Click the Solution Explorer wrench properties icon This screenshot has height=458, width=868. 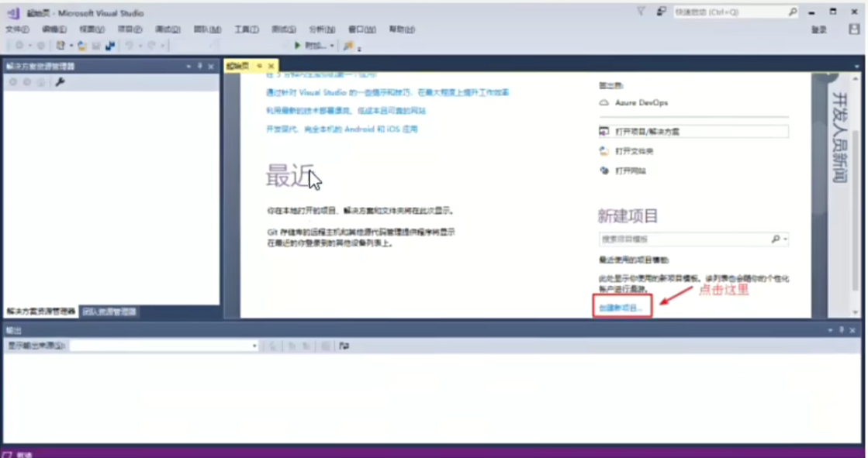[x=60, y=82]
